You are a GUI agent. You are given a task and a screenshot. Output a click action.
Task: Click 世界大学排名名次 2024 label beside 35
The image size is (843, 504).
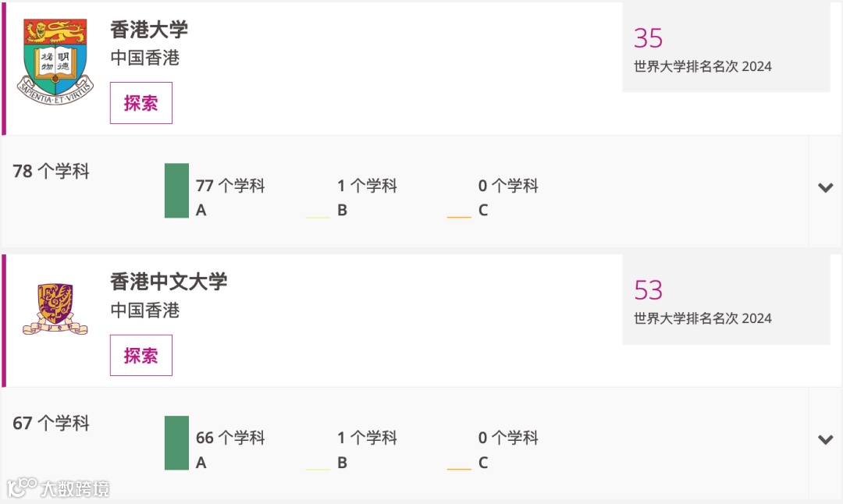(702, 66)
